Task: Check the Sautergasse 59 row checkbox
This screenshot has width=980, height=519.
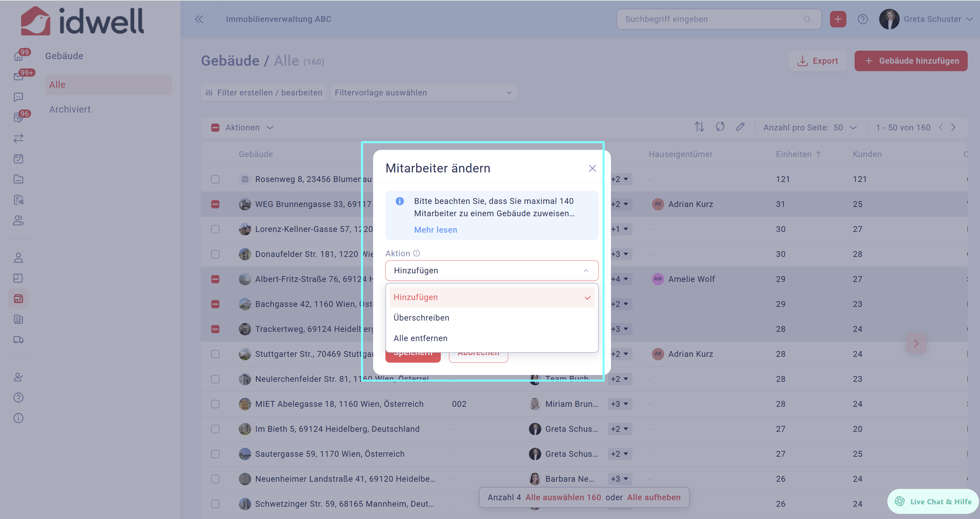Action: [x=215, y=454]
